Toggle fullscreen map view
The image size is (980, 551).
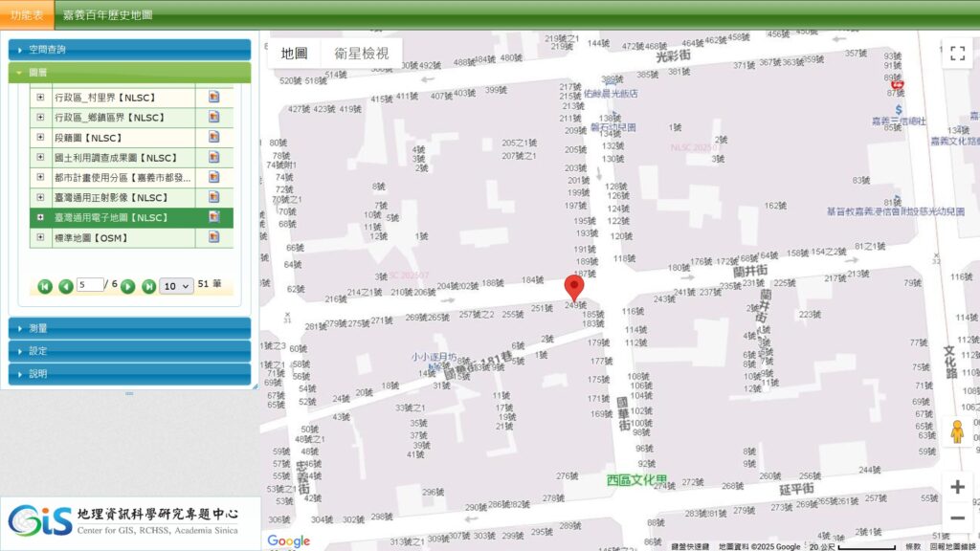[956, 54]
